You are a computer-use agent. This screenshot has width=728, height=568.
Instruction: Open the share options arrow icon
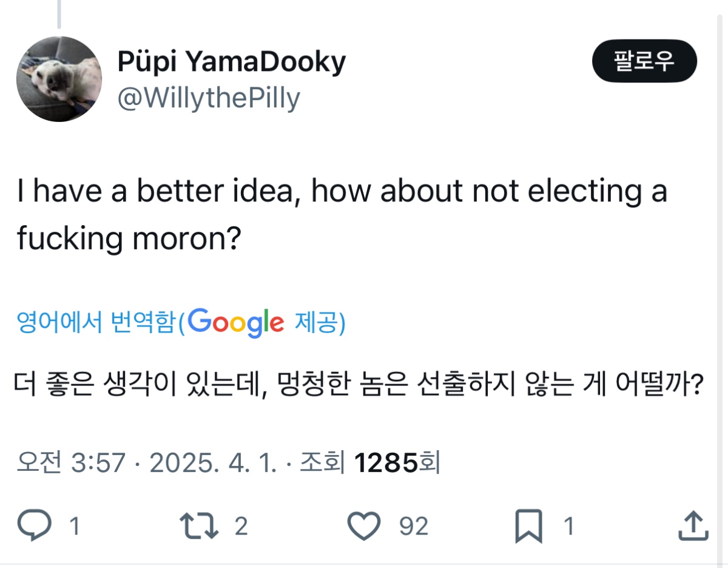[x=693, y=526]
